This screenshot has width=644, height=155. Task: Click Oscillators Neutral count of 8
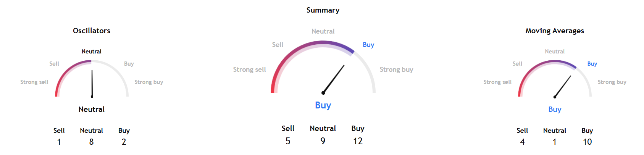coord(92,142)
